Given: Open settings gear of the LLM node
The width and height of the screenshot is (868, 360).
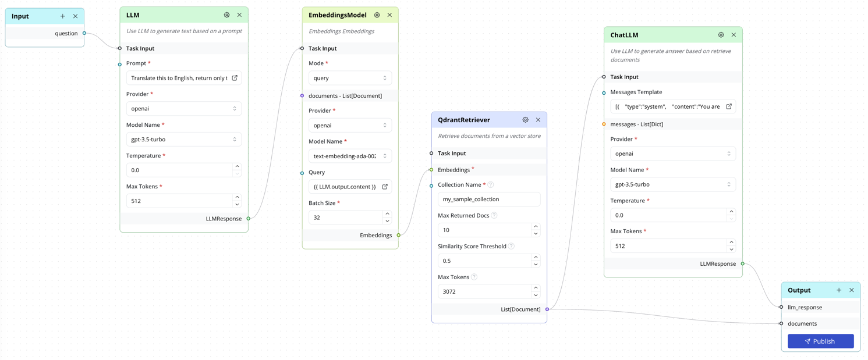Looking at the screenshot, I should (x=226, y=15).
